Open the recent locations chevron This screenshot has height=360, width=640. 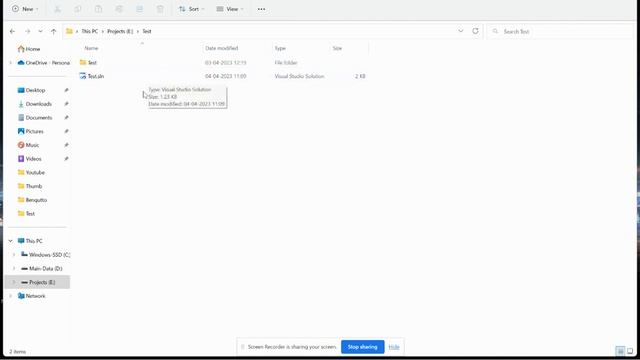(x=40, y=31)
